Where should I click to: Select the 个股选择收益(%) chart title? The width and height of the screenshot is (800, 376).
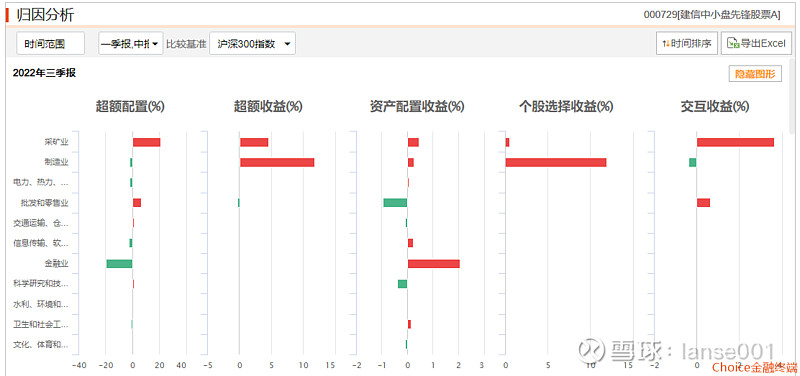[x=566, y=107]
